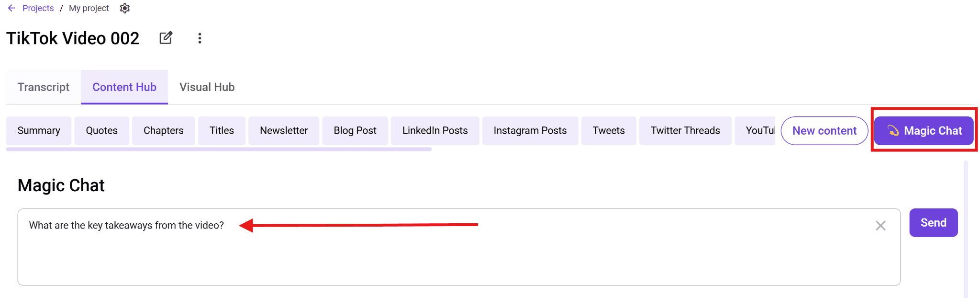
Task: Open project settings gear icon
Action: click(x=125, y=8)
